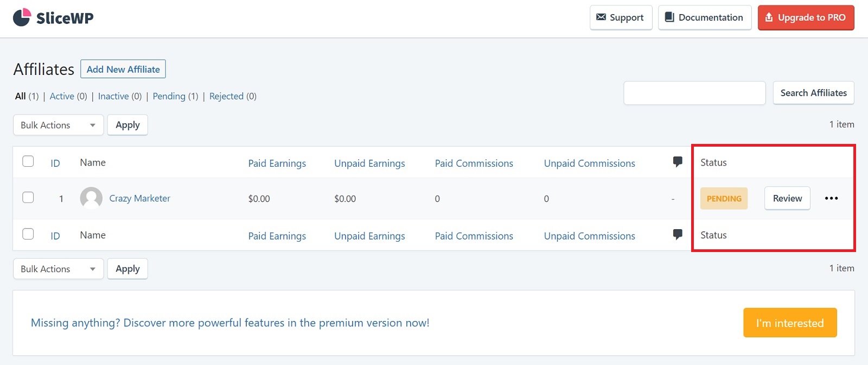The width and height of the screenshot is (868, 365).
Task: Click the SliceWP logo
Action: (53, 18)
